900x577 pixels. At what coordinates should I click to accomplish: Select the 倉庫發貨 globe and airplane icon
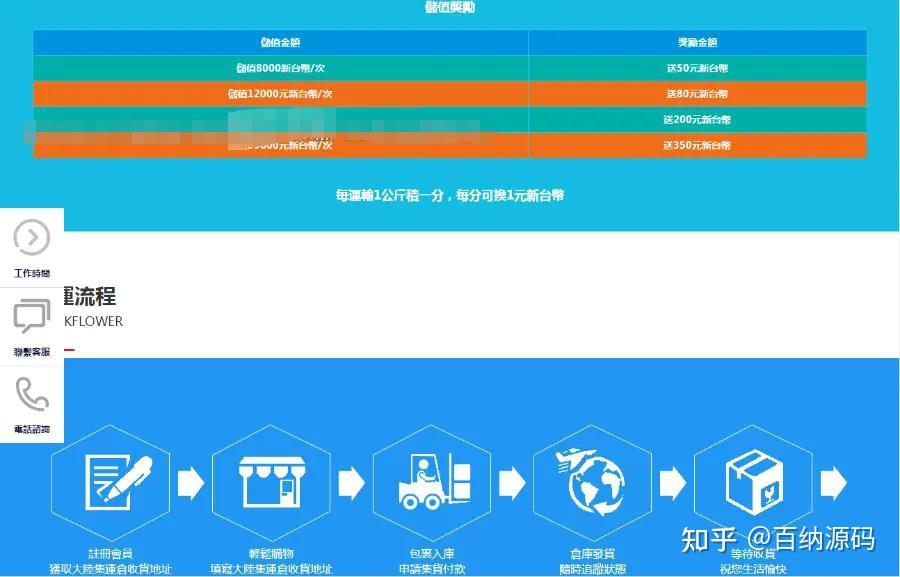[590, 483]
